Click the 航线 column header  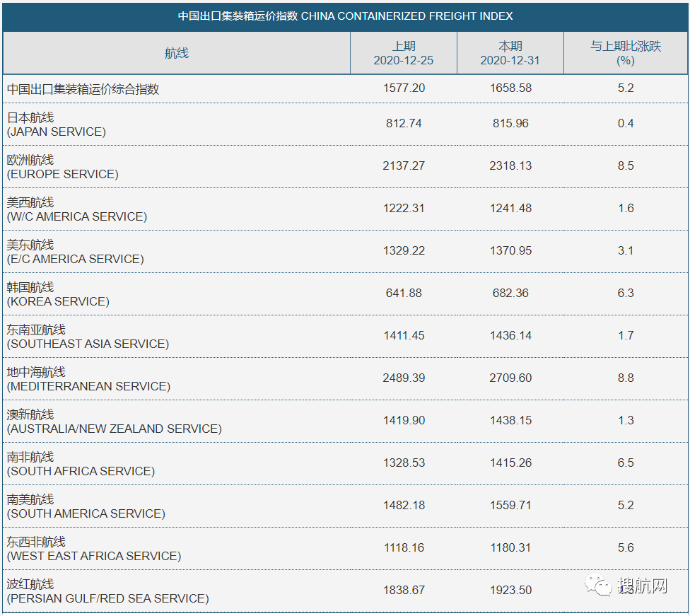point(176,52)
